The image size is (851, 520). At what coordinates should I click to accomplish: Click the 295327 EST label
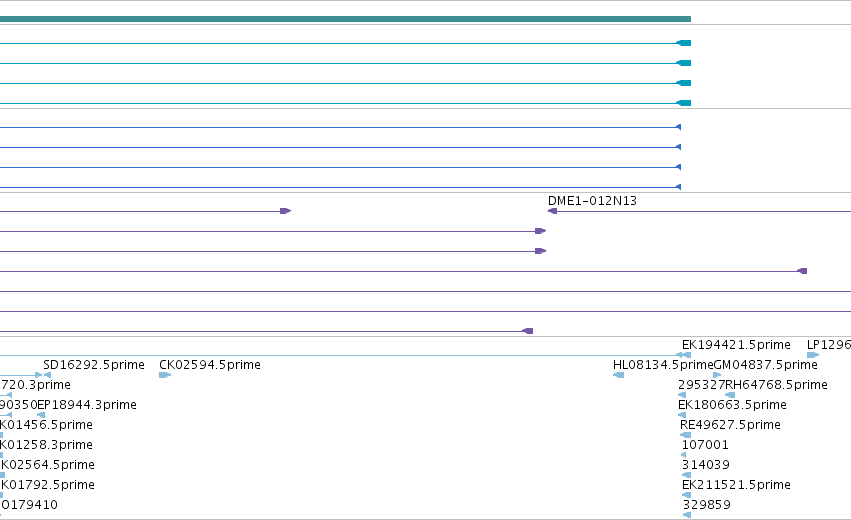click(x=702, y=385)
